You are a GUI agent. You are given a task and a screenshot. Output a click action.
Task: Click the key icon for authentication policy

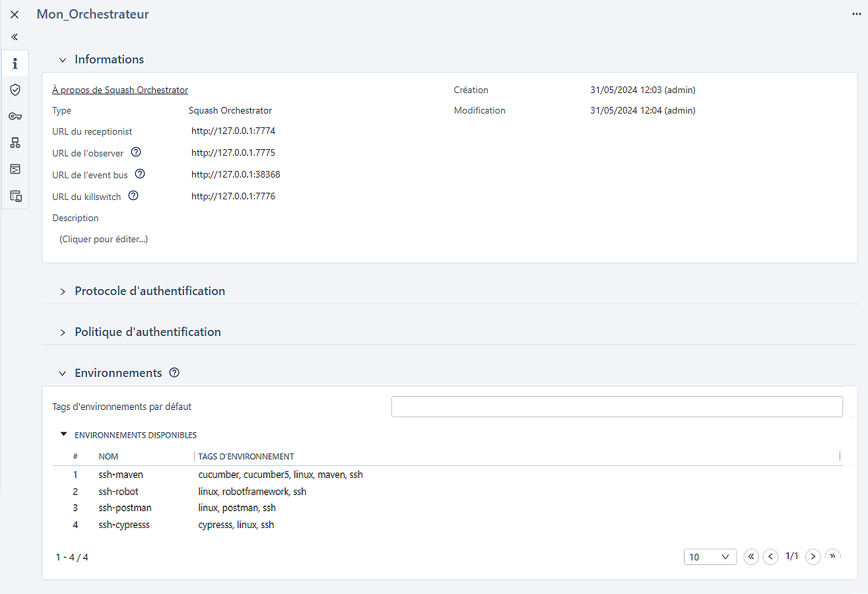[x=15, y=116]
